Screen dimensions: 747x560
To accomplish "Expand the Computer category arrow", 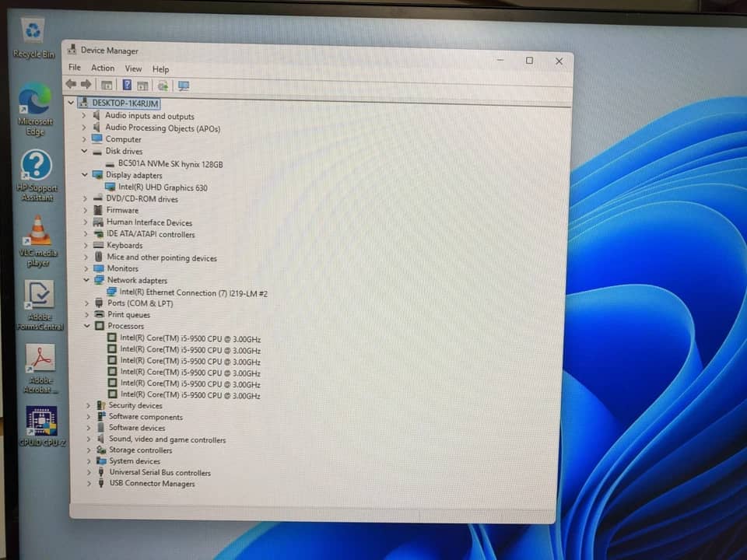I will (x=84, y=139).
